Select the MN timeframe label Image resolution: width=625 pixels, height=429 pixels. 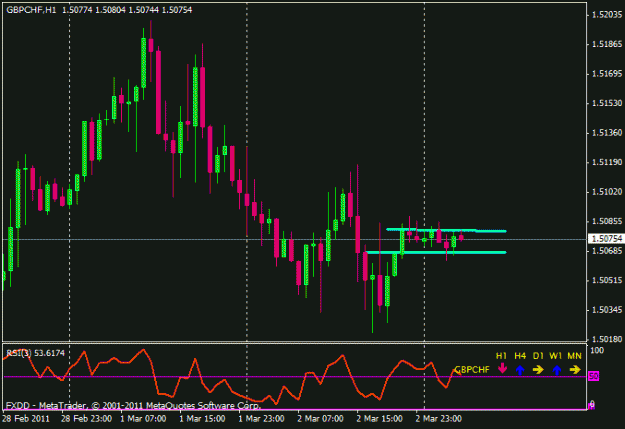pyautogui.click(x=574, y=356)
